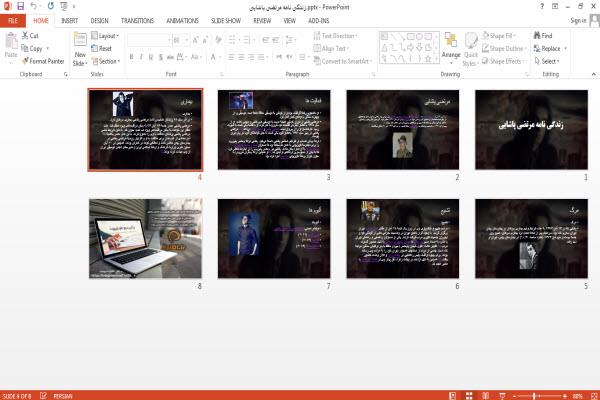Switch to the REVIEW tab
The width and height of the screenshot is (600, 400).
point(262,21)
